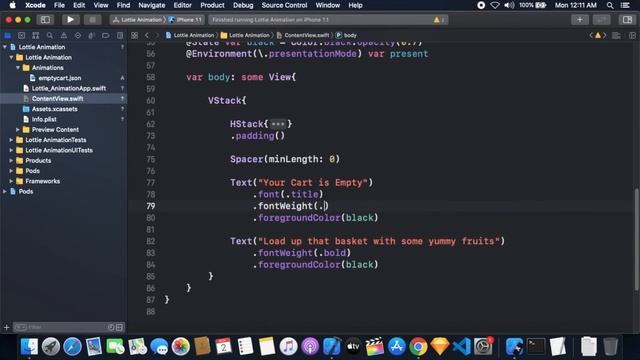Open the Source Control menu
The image size is (640, 360).
click(x=284, y=5)
